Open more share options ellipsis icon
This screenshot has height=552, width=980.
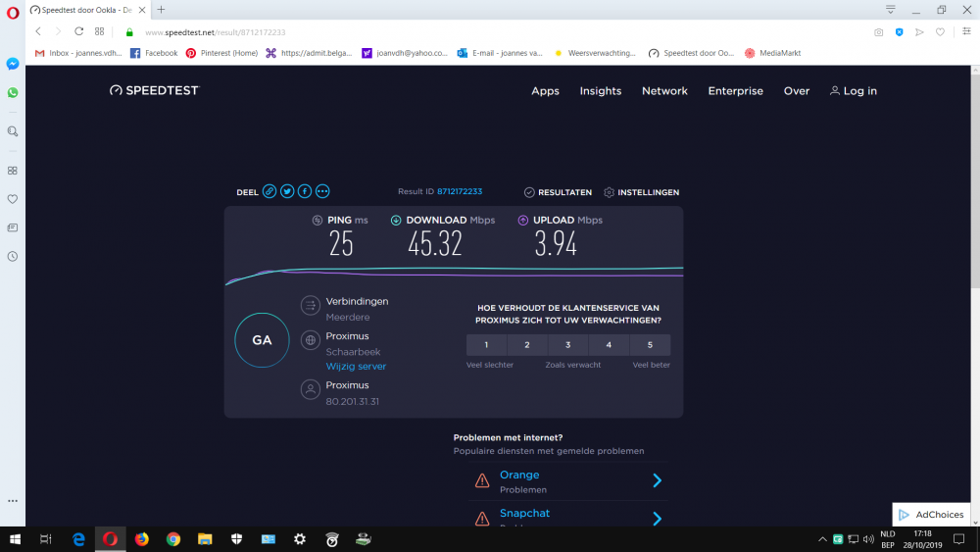(x=322, y=191)
